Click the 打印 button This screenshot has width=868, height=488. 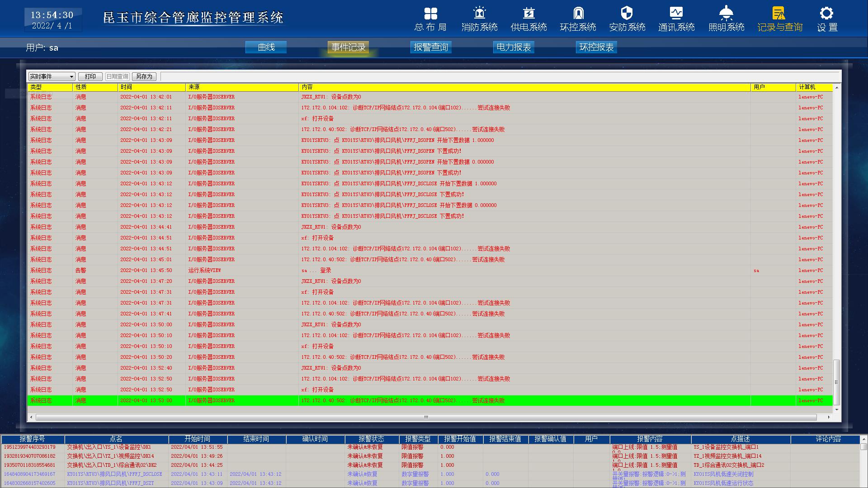(x=90, y=77)
